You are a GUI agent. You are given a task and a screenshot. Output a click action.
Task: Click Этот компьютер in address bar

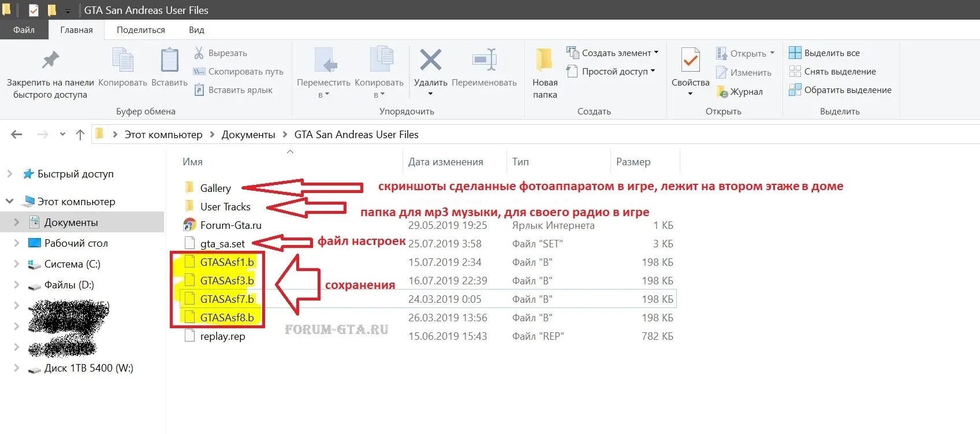point(163,135)
